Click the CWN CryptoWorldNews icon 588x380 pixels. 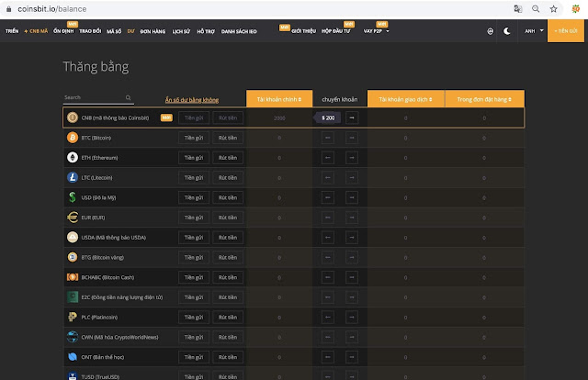(x=73, y=337)
